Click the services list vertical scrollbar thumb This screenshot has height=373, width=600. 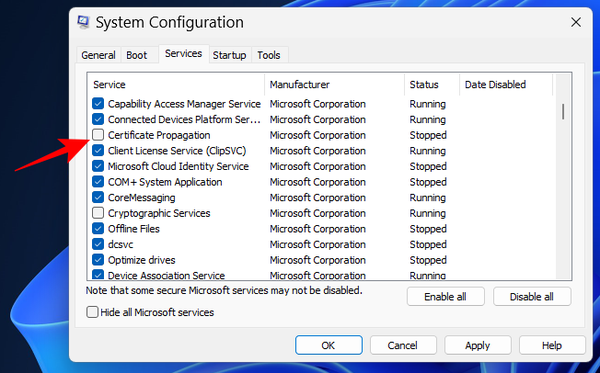pos(563,112)
